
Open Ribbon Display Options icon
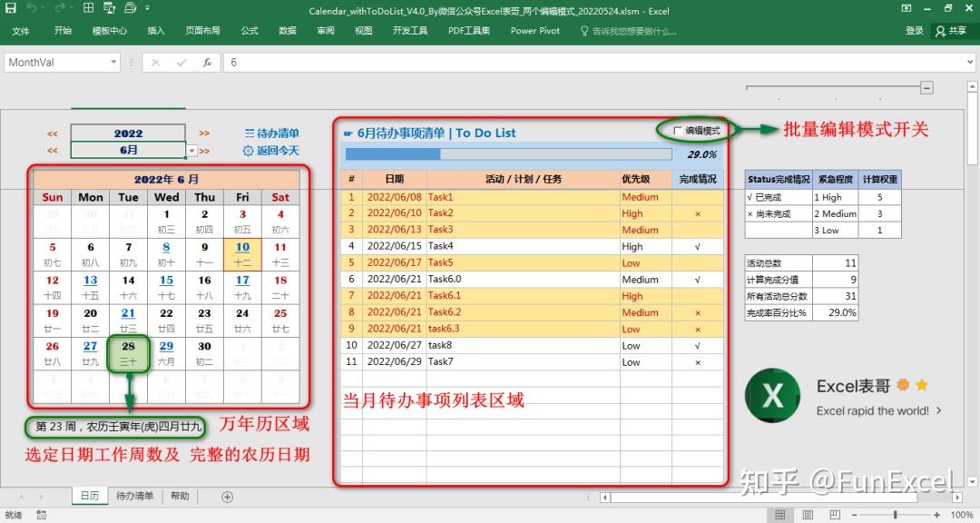click(x=906, y=8)
